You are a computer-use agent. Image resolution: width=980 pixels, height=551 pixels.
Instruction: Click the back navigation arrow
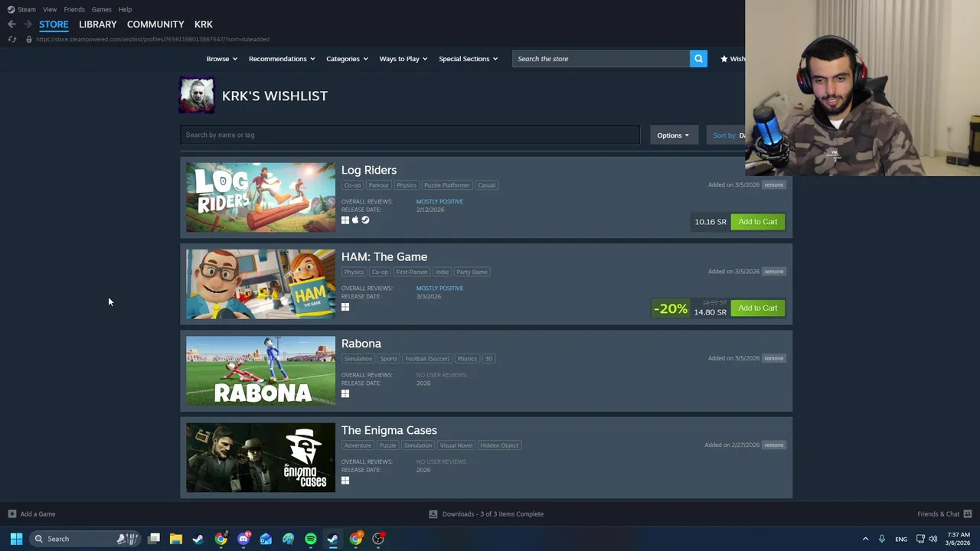(x=11, y=24)
